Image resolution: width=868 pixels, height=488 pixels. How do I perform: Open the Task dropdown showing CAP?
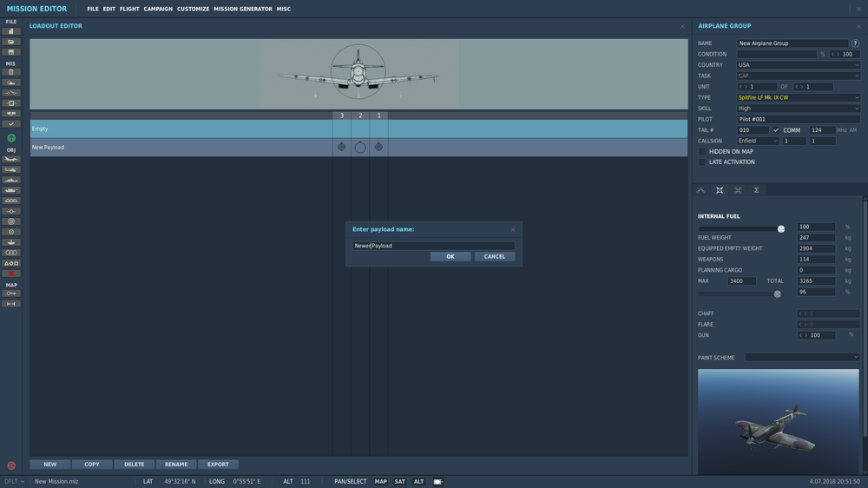tap(799, 76)
